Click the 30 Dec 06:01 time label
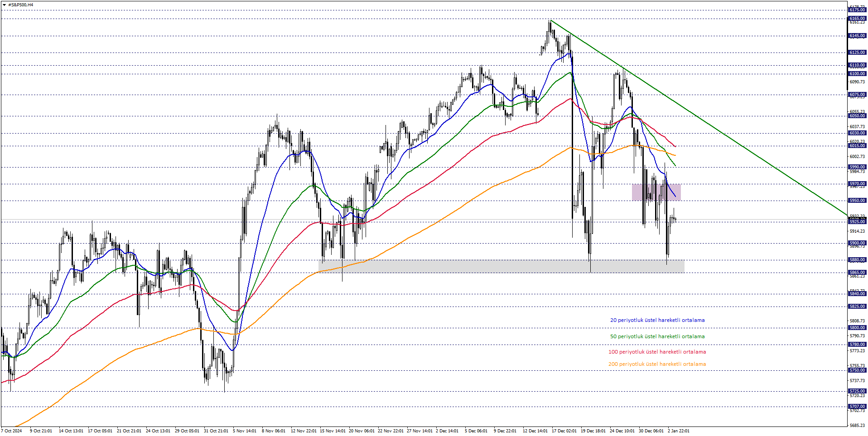 (651, 431)
